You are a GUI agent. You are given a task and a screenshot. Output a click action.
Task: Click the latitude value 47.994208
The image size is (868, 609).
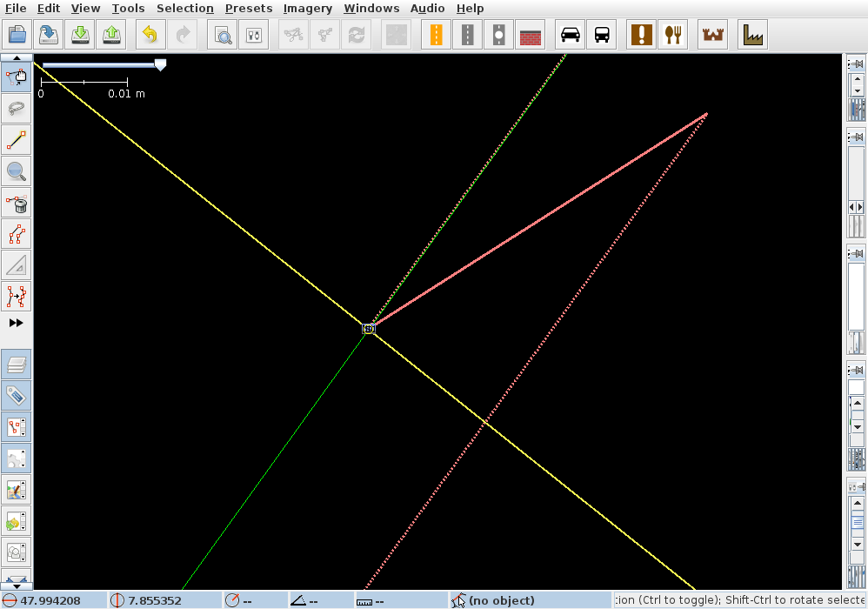pyautogui.click(x=50, y=600)
